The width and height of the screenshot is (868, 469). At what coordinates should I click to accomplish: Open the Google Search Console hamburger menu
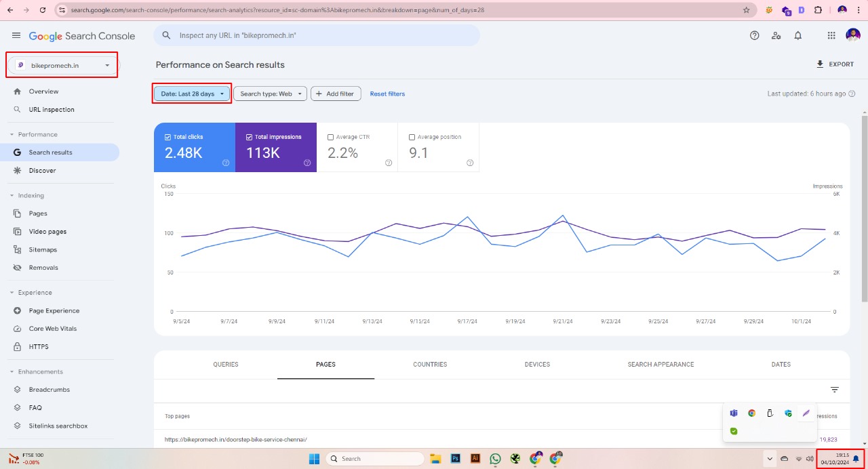[16, 36]
